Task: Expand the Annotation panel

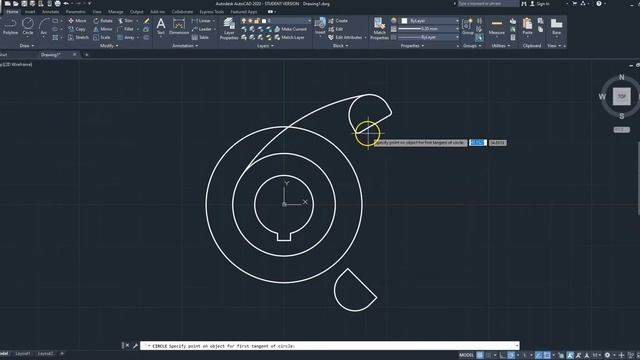Action: point(185,46)
